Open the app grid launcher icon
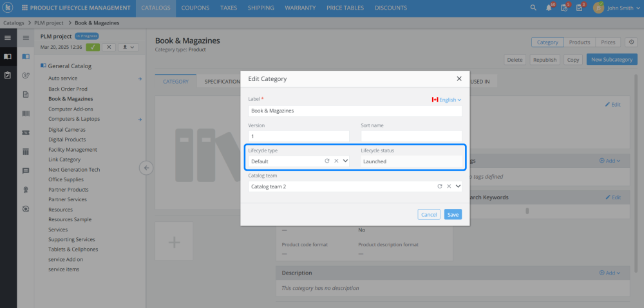Image resolution: width=644 pixels, height=308 pixels. [x=25, y=8]
